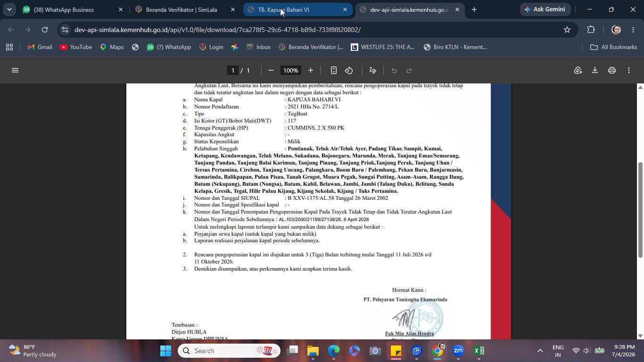Download the PDF file

coord(595,70)
